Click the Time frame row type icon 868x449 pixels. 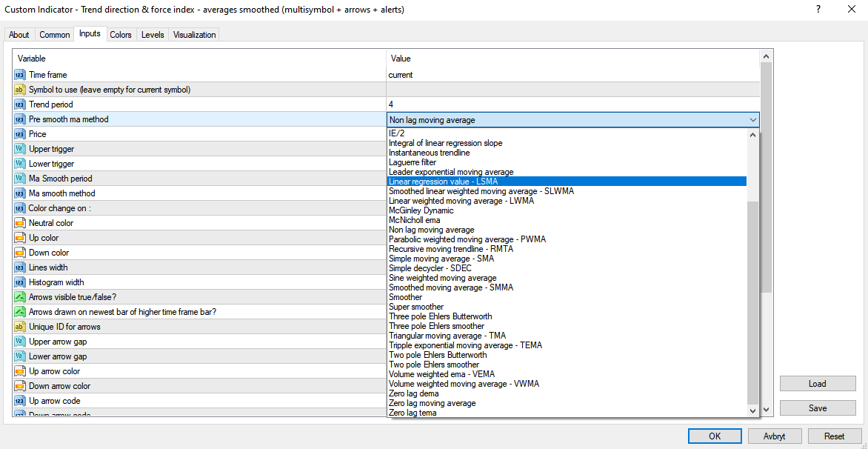point(20,75)
